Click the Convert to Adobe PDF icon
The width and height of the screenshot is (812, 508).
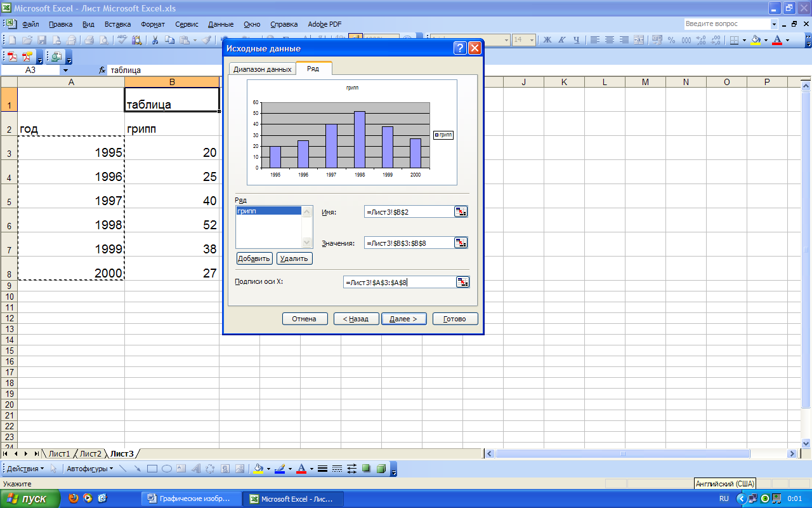click(12, 57)
